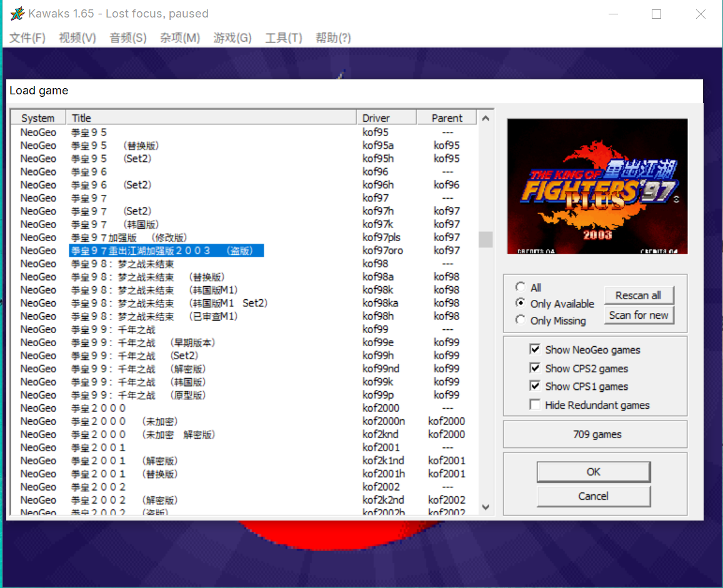The width and height of the screenshot is (723, 588).
Task: Open the 游戏(G) menu
Action: click(x=232, y=38)
